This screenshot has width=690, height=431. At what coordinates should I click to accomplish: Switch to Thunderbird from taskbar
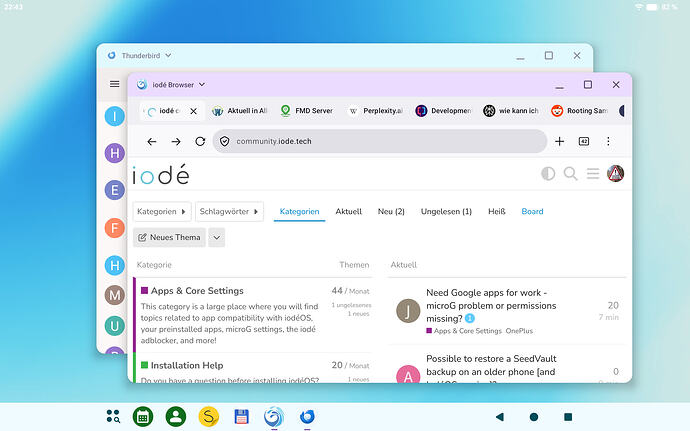307,416
